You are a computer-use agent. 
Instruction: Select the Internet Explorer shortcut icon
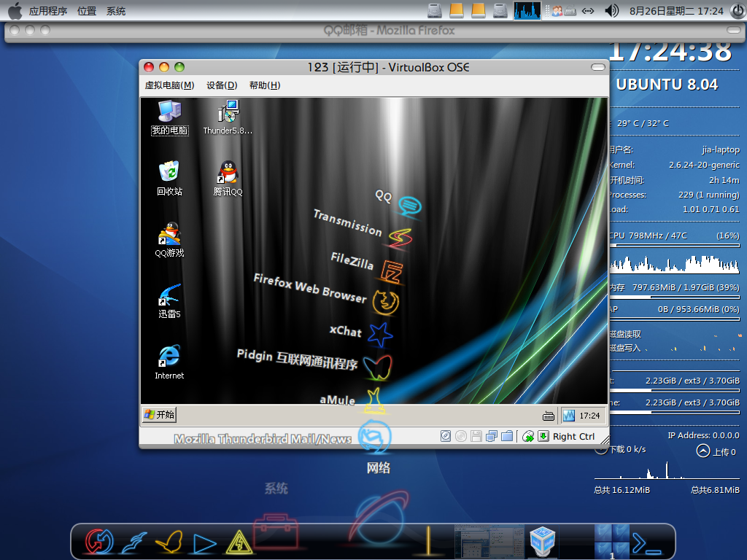click(x=169, y=362)
